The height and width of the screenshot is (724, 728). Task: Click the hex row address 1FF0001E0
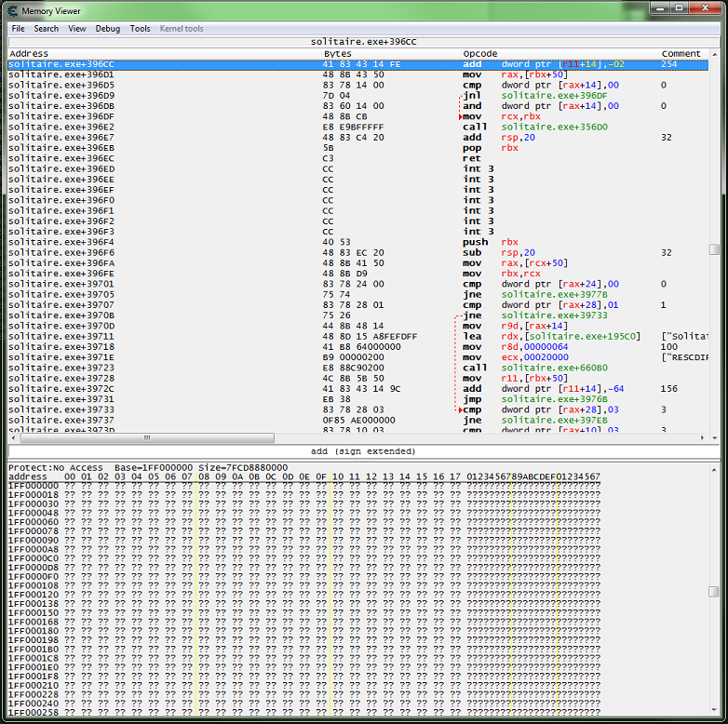tap(34, 667)
